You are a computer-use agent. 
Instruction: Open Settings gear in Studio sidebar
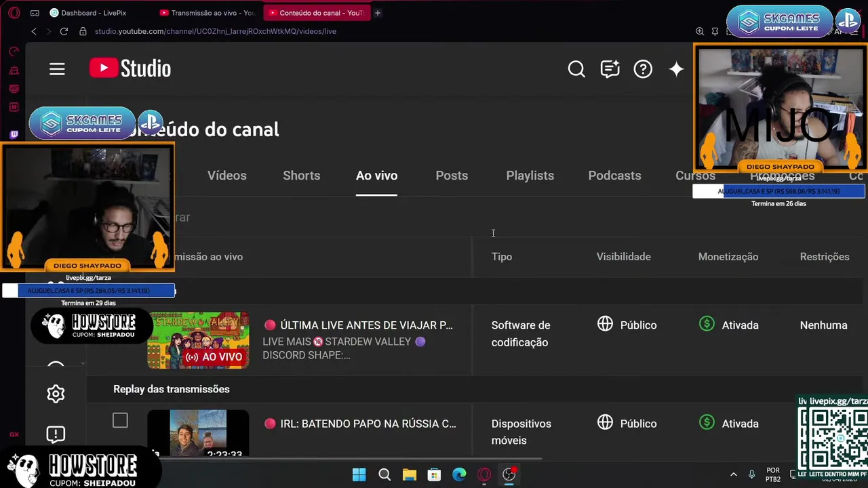pyautogui.click(x=56, y=394)
